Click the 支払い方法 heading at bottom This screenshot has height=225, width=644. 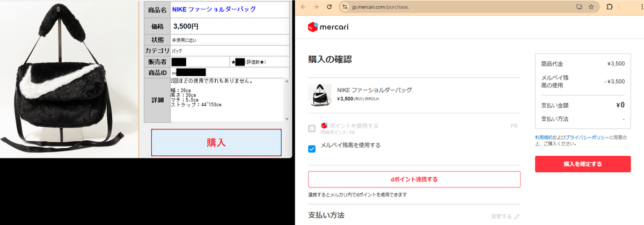(x=326, y=215)
